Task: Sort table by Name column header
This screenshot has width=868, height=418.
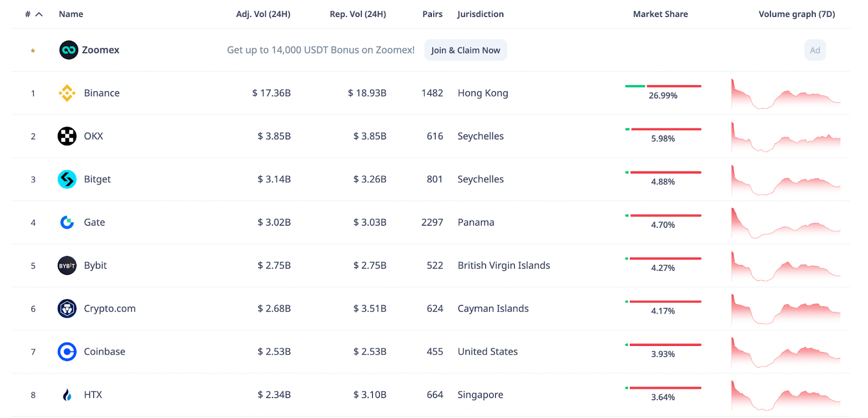Action: click(71, 14)
